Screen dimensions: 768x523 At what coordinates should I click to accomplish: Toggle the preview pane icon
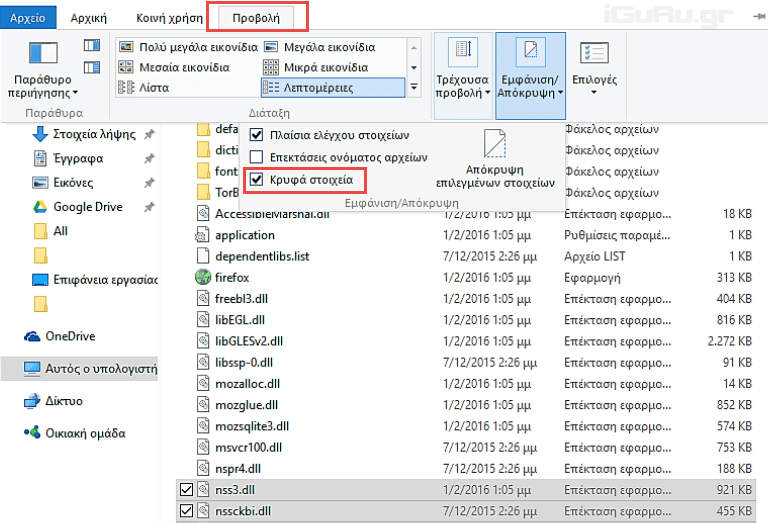[92, 46]
